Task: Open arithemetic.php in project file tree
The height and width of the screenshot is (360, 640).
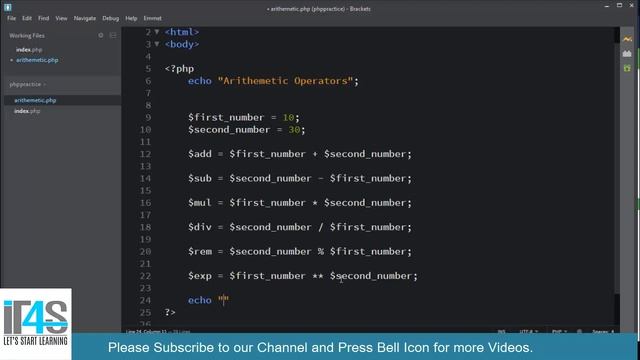Action: pyautogui.click(x=35, y=100)
